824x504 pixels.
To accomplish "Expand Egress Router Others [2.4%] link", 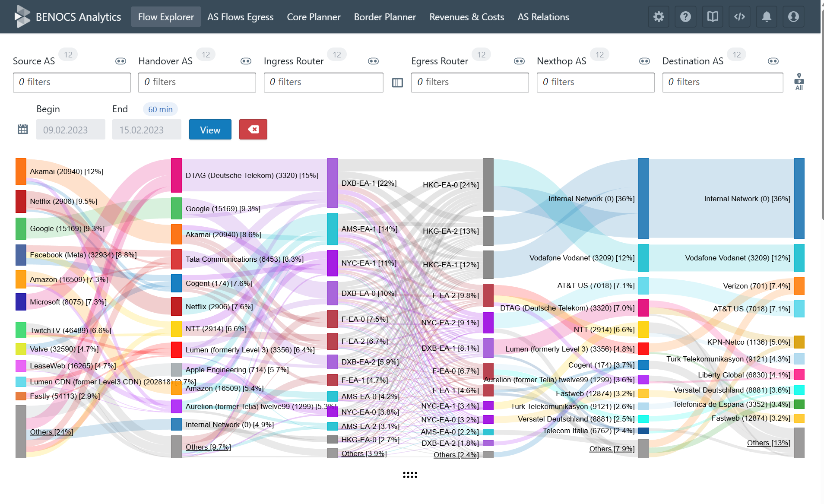I will point(456,455).
